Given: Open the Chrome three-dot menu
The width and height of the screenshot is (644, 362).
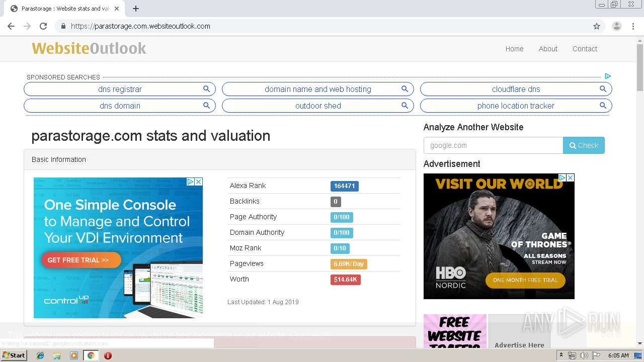Looking at the screenshot, I should pyautogui.click(x=633, y=26).
